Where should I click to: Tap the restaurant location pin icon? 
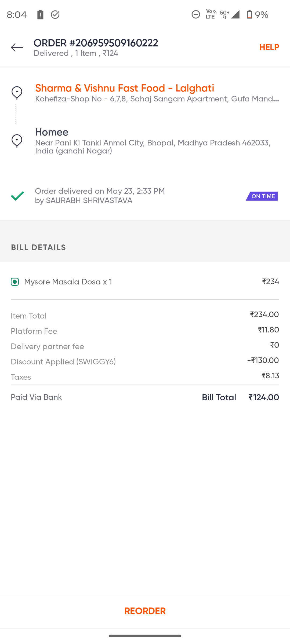17,93
